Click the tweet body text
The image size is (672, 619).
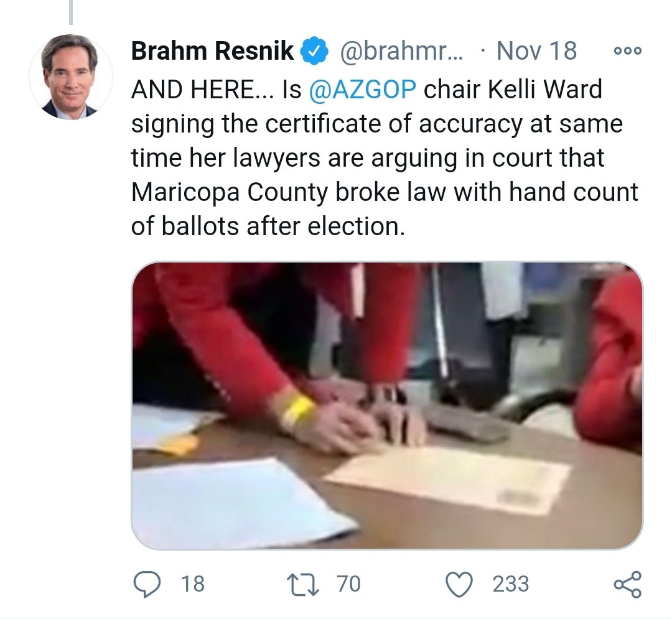pos(385,157)
